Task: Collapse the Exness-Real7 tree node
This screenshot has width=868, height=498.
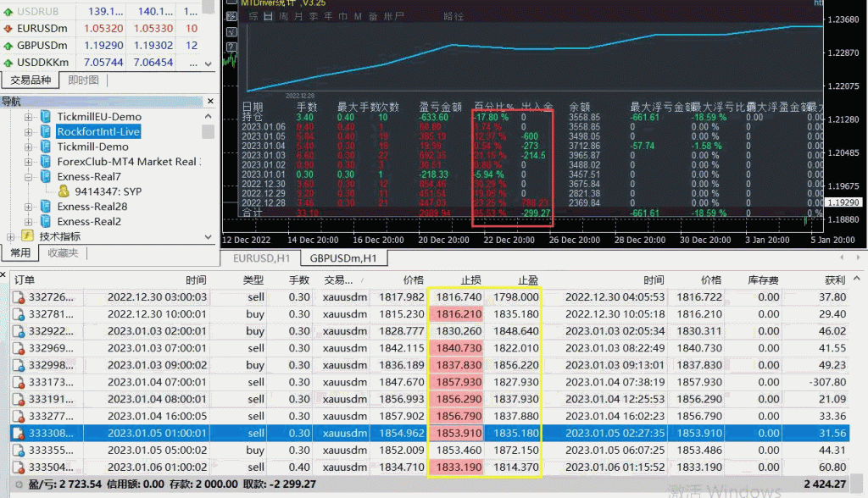Action: pyautogui.click(x=29, y=177)
